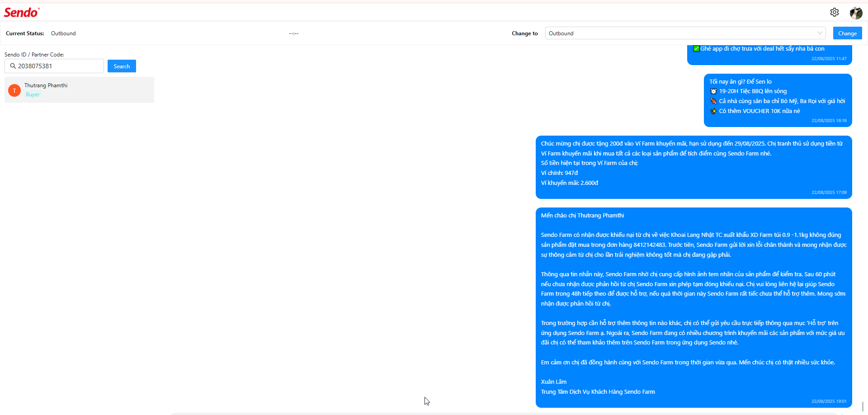Click the meat emoji beside 'Cả nhà cùng săn'
The width and height of the screenshot is (868, 415).
[713, 101]
